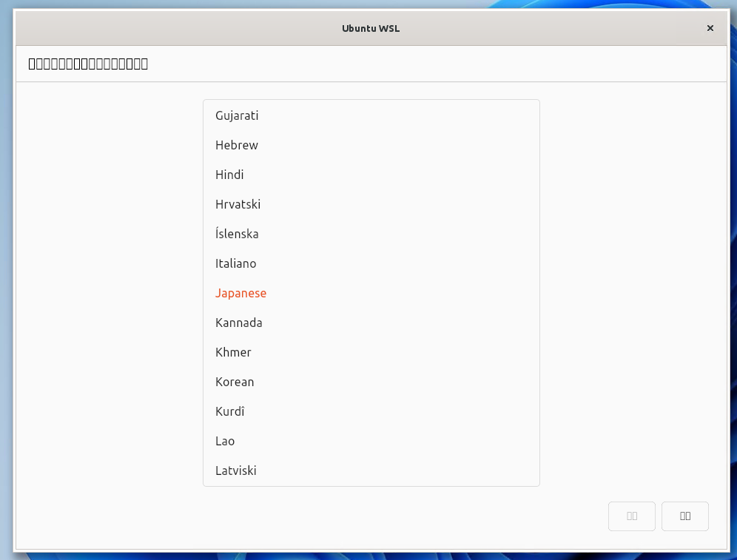Viewport: 737px width, 560px height.
Task: Select Latviski at the bottom of the list
Action: coord(235,470)
